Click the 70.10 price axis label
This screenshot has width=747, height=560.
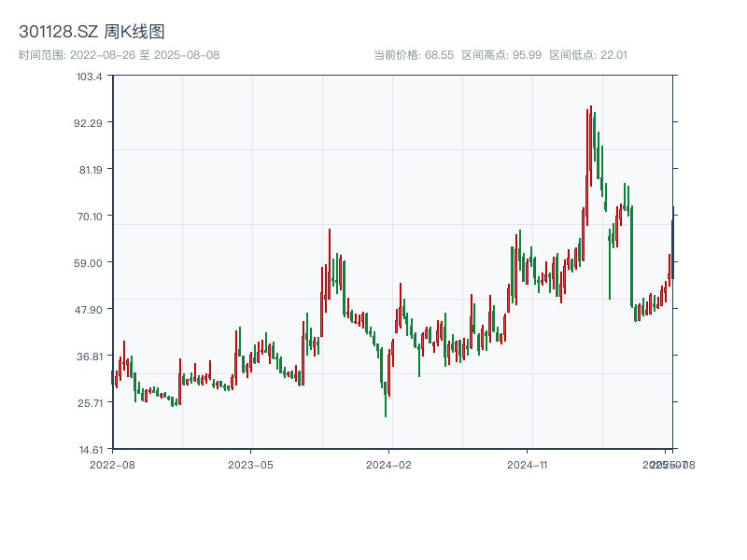(x=90, y=216)
